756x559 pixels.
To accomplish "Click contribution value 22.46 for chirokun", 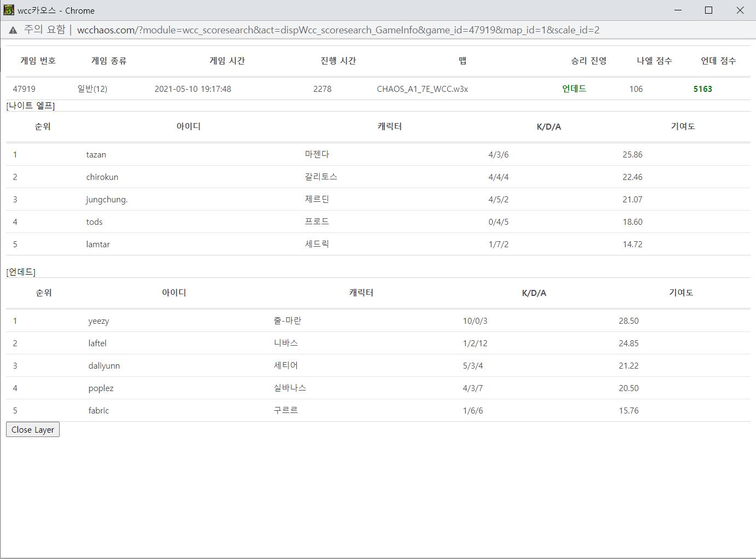I will click(633, 177).
